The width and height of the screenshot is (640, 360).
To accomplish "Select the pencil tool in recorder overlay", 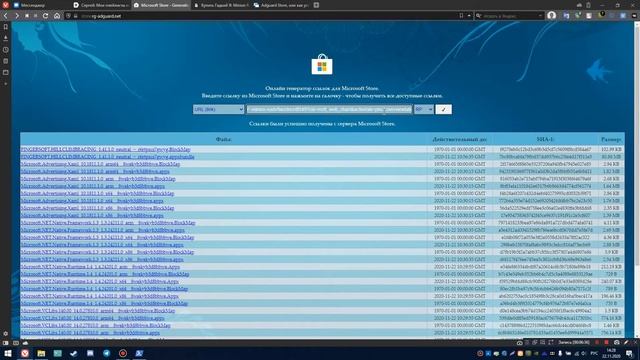I will pyautogui.click(x=626, y=342).
